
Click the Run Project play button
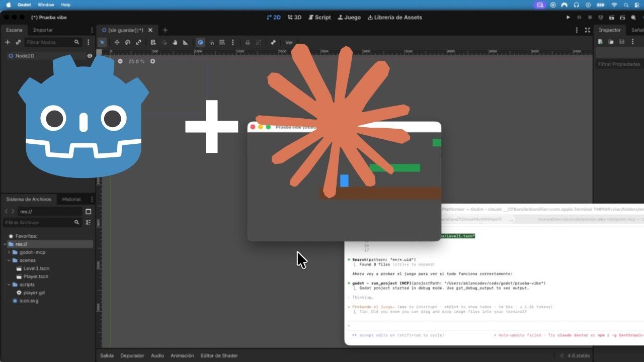(x=568, y=17)
